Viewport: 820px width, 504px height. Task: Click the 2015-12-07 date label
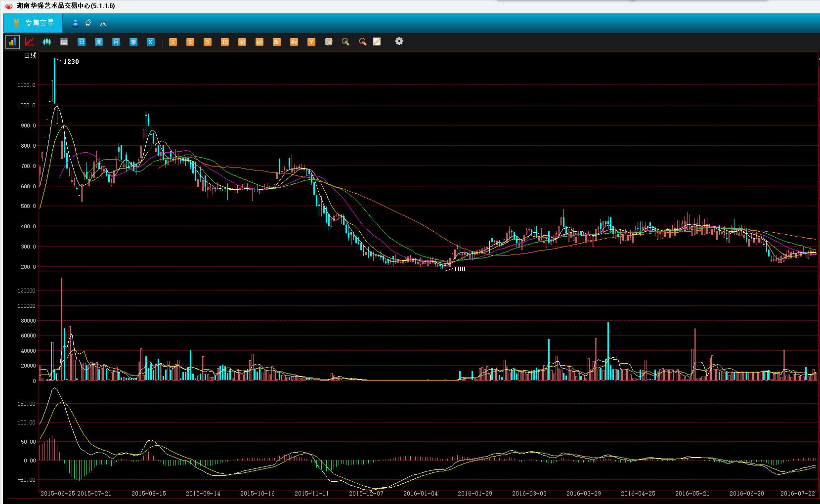[x=366, y=494]
